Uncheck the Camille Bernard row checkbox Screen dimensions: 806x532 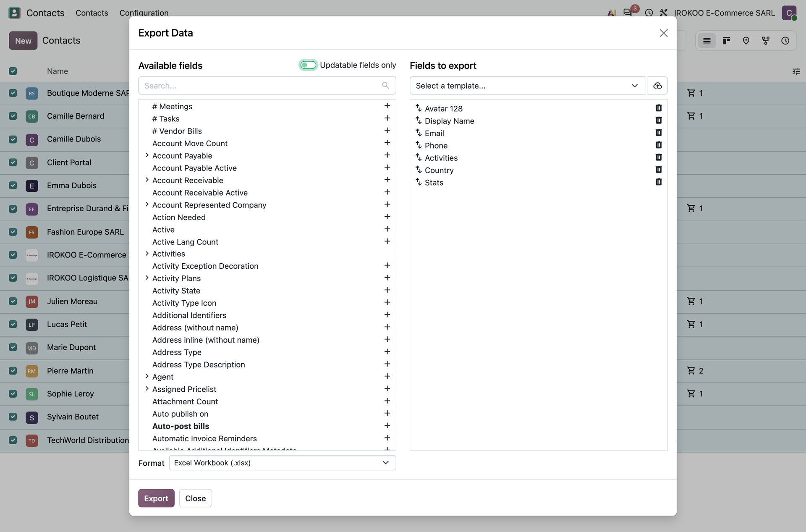(13, 116)
